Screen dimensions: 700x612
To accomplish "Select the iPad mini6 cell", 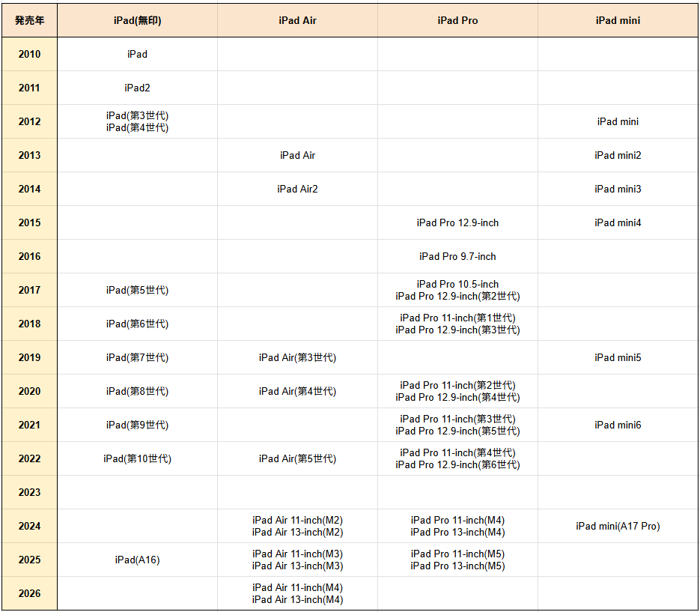I will [x=618, y=425].
